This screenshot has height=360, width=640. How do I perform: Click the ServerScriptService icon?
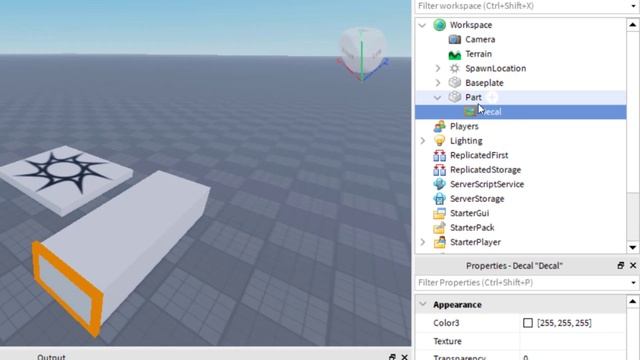(440, 184)
